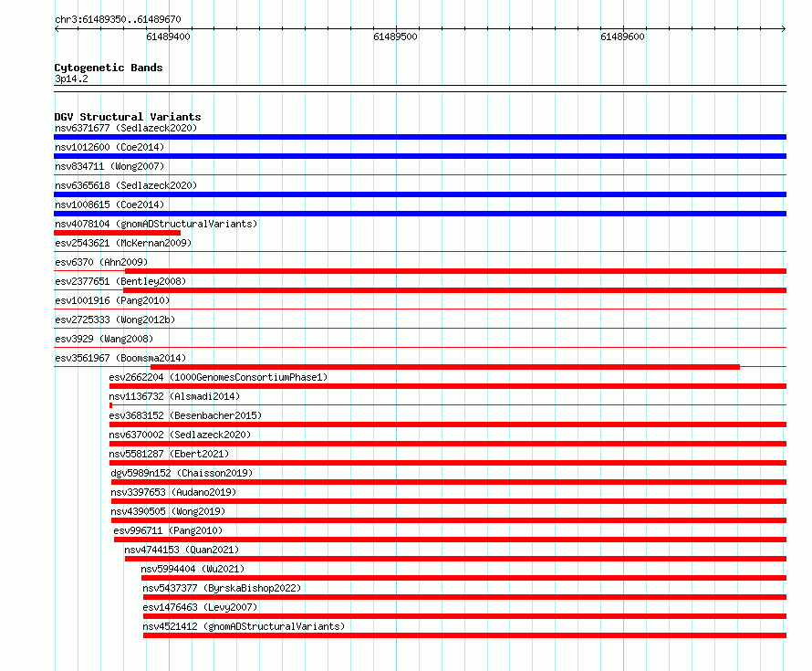Click the red bar under nsv4390505
The width and height of the screenshot is (812, 671).
[449, 520]
